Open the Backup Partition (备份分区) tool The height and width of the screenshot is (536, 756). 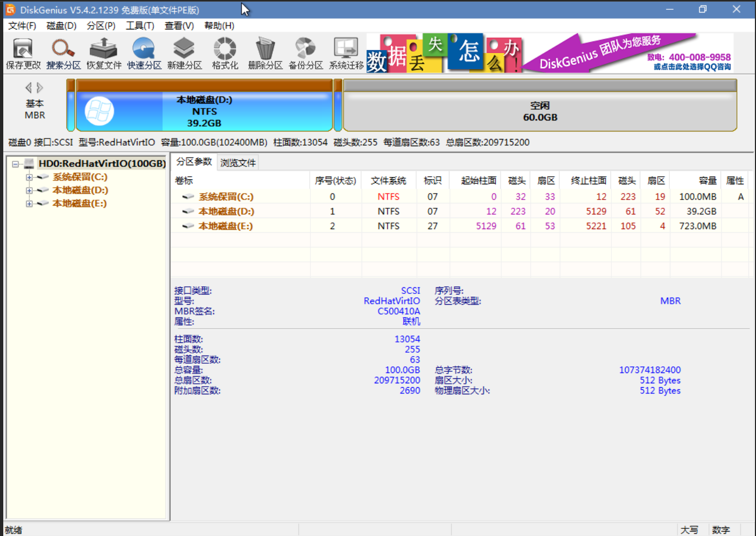coord(305,54)
